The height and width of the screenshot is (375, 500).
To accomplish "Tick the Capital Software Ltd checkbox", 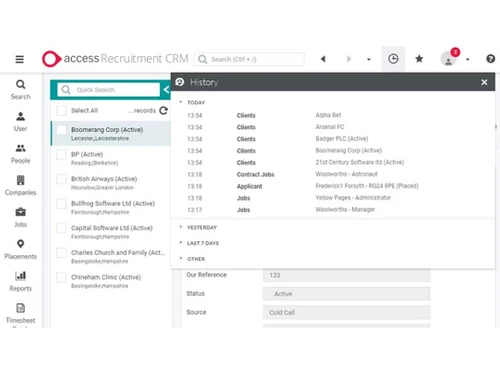I will pos(61,228).
